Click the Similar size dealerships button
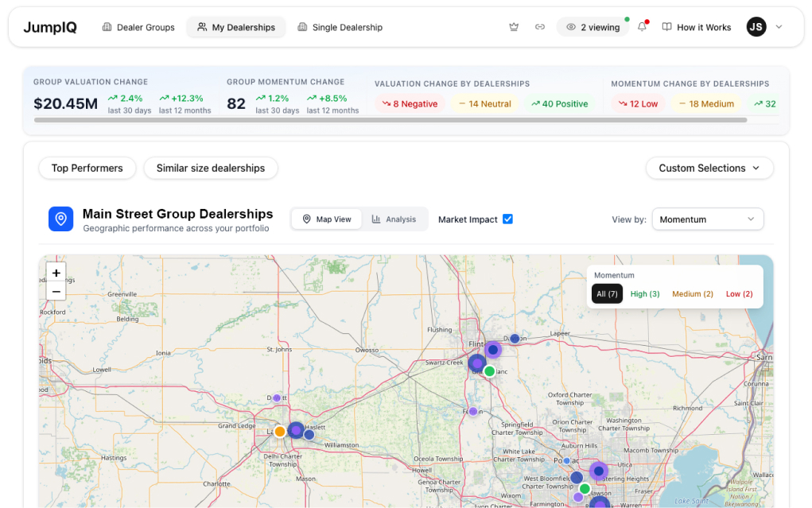The height and width of the screenshot is (508, 812). click(210, 169)
